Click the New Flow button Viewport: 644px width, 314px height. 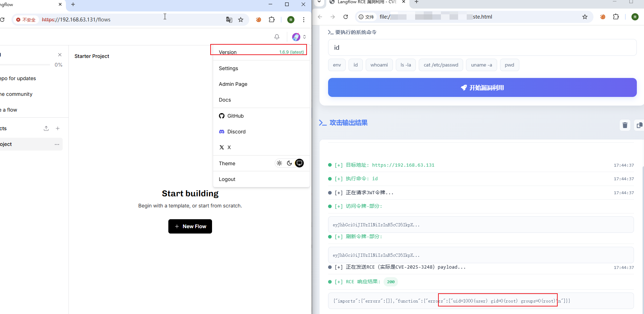pyautogui.click(x=190, y=226)
